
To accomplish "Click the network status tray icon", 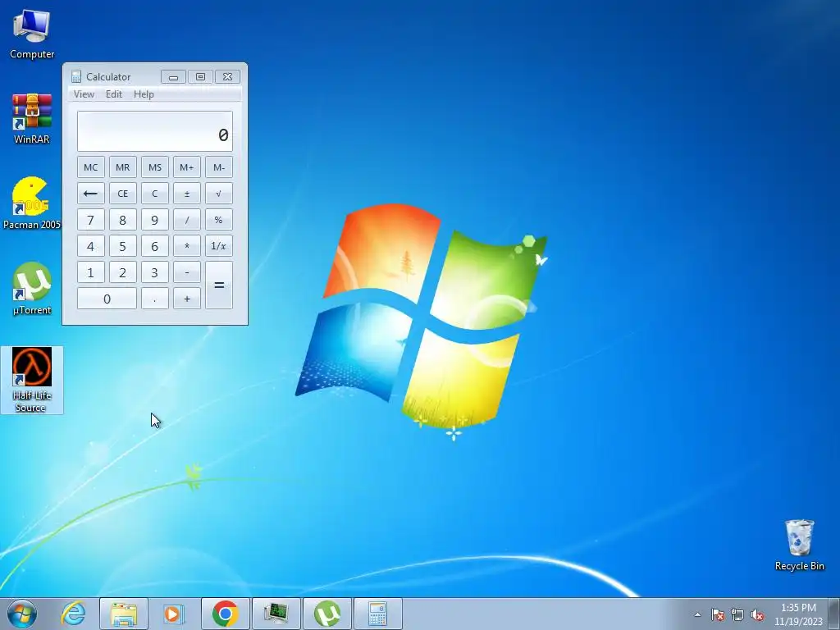I will (x=737, y=614).
